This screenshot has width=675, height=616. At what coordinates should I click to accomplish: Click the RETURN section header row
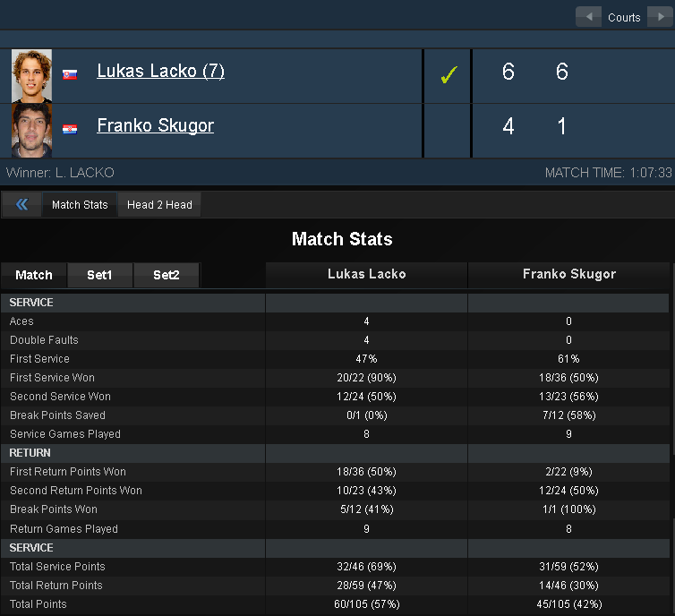335,453
